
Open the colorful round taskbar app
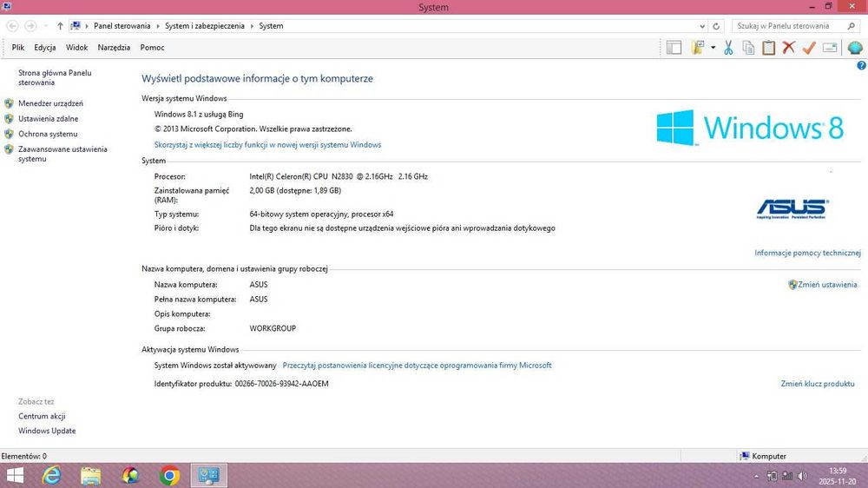tap(131, 476)
